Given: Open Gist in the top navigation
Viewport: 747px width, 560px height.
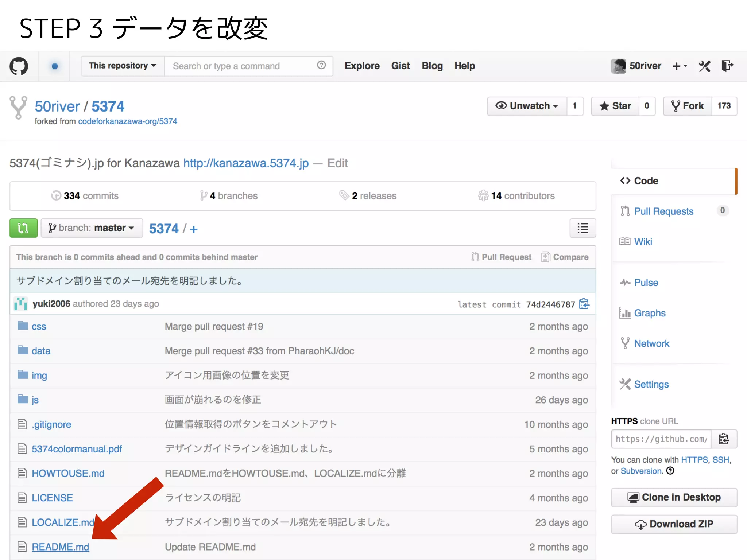Looking at the screenshot, I should 400,66.
